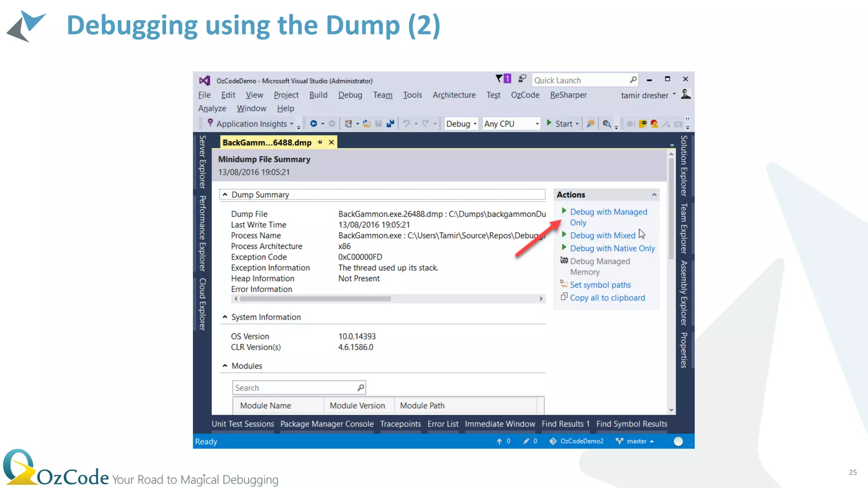Open the ReSharper menu
Viewport: 868px width, 488px height.
(568, 95)
